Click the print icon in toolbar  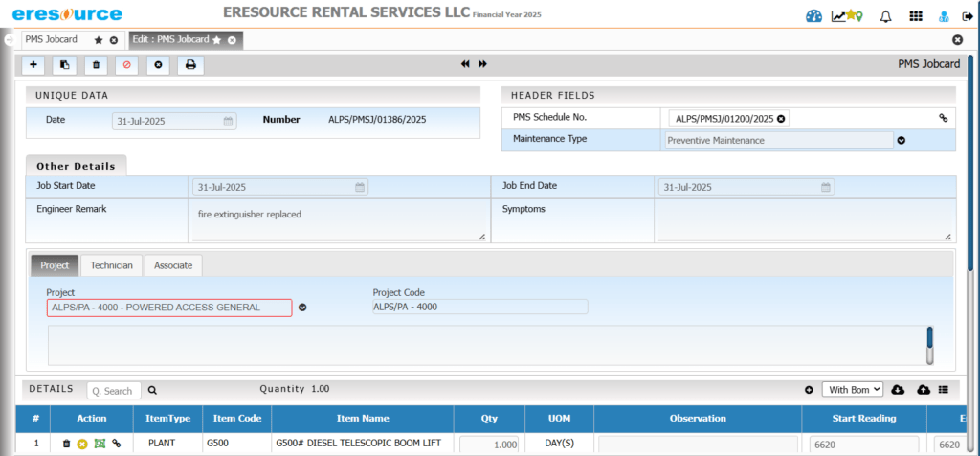pyautogui.click(x=189, y=65)
